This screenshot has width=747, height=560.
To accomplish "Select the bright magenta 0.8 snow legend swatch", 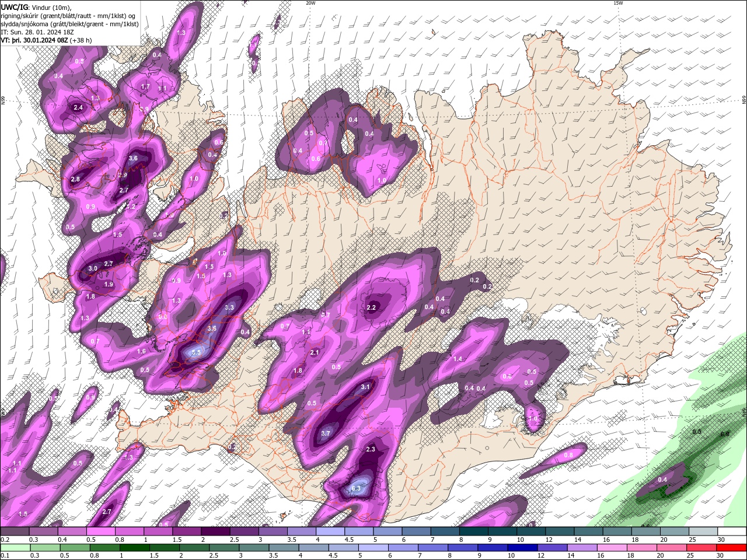I will (130, 531).
